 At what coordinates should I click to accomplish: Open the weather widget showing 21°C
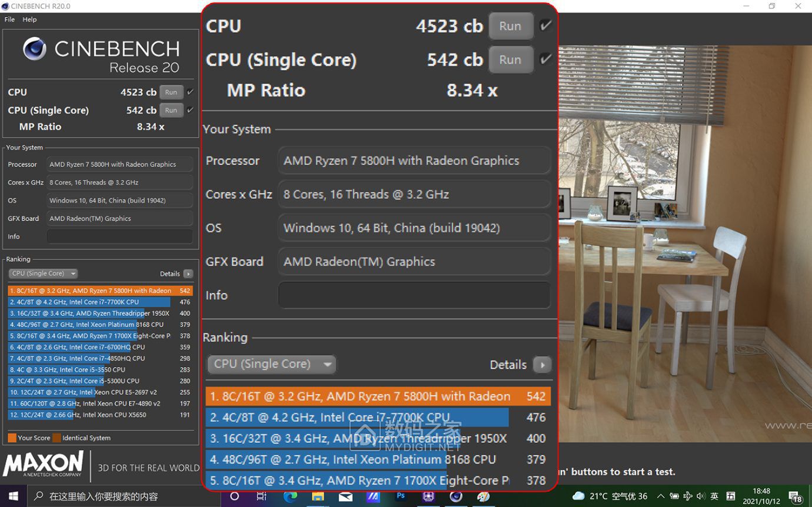[610, 496]
